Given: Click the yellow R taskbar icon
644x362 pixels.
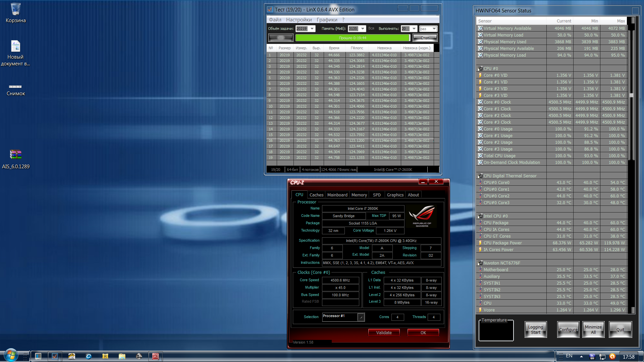Looking at the screenshot, I should click(105, 356).
